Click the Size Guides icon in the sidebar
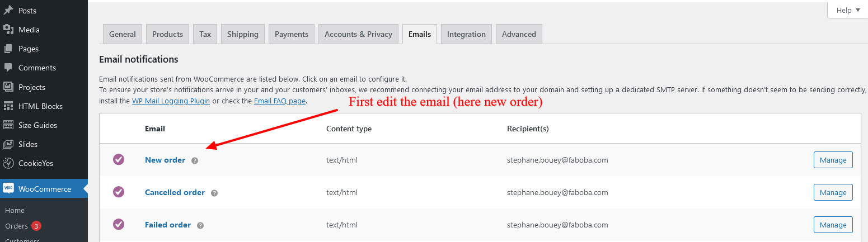The width and height of the screenshot is (868, 242). (8, 125)
